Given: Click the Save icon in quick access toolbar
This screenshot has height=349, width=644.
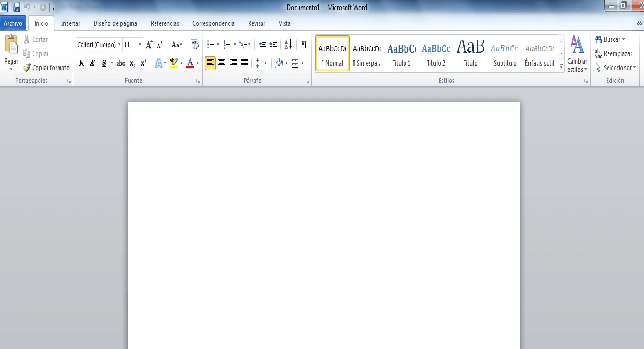Looking at the screenshot, I should tap(17, 7).
